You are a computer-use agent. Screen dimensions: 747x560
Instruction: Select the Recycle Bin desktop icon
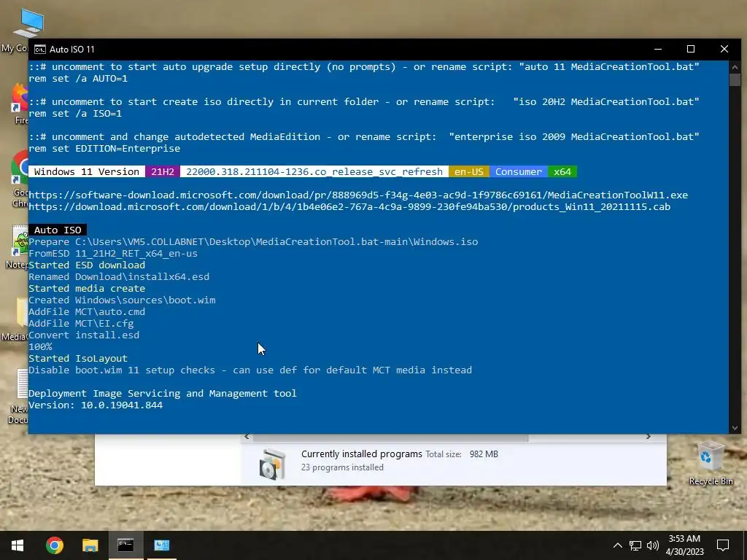(711, 463)
